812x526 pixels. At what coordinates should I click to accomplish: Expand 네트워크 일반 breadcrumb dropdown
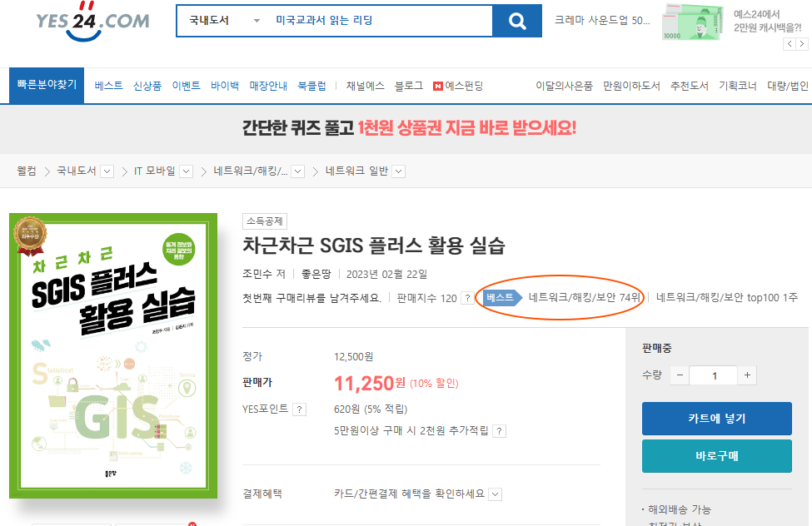tap(399, 171)
